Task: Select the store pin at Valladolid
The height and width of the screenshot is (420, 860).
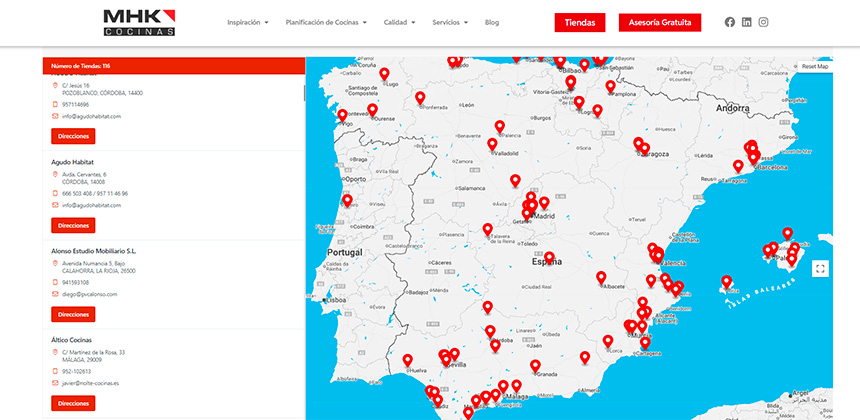Action: (x=493, y=145)
